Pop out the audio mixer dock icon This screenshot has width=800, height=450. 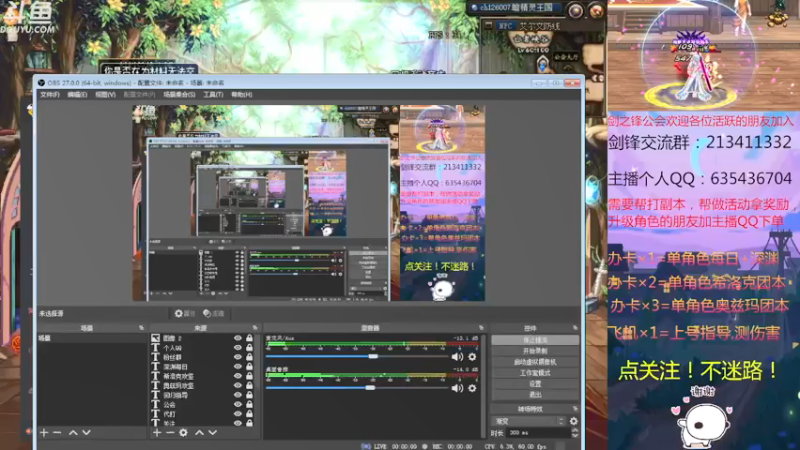[x=481, y=328]
